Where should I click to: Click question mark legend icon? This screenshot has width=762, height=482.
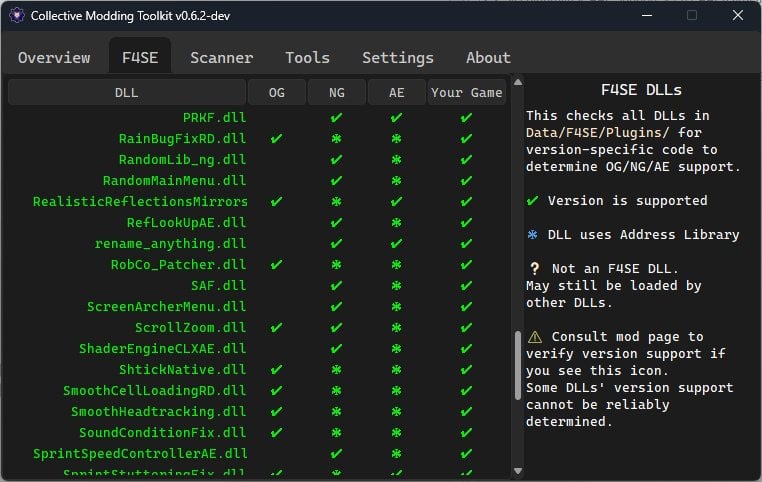(535, 269)
